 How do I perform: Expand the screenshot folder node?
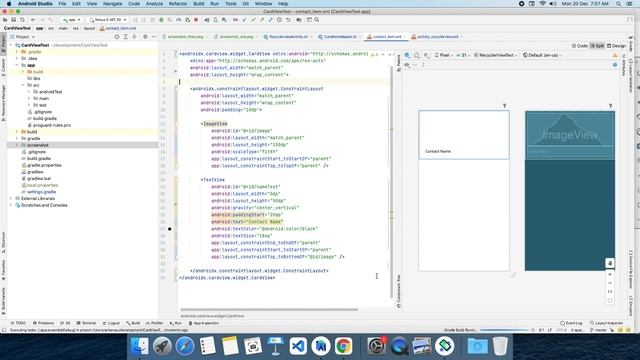pyautogui.click(x=17, y=145)
